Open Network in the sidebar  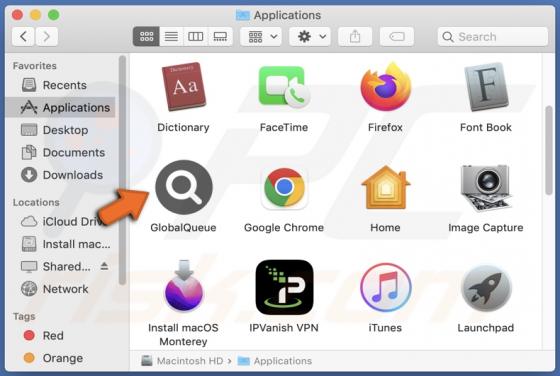pyautogui.click(x=60, y=289)
